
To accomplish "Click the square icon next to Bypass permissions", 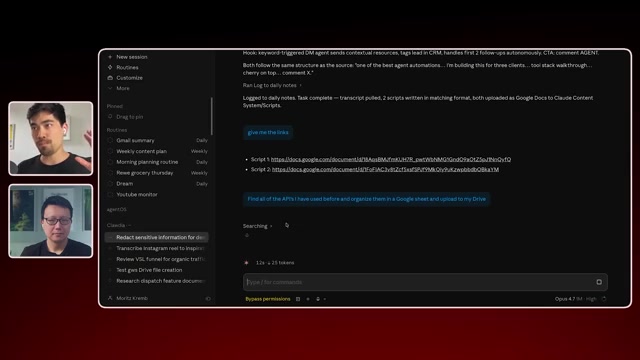I will click(x=298, y=299).
